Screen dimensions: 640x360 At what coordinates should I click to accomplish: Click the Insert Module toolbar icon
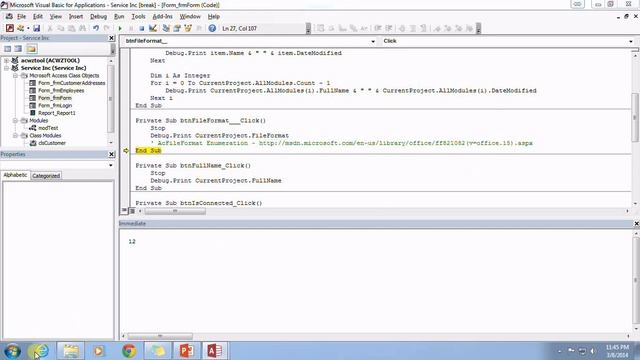[20, 28]
